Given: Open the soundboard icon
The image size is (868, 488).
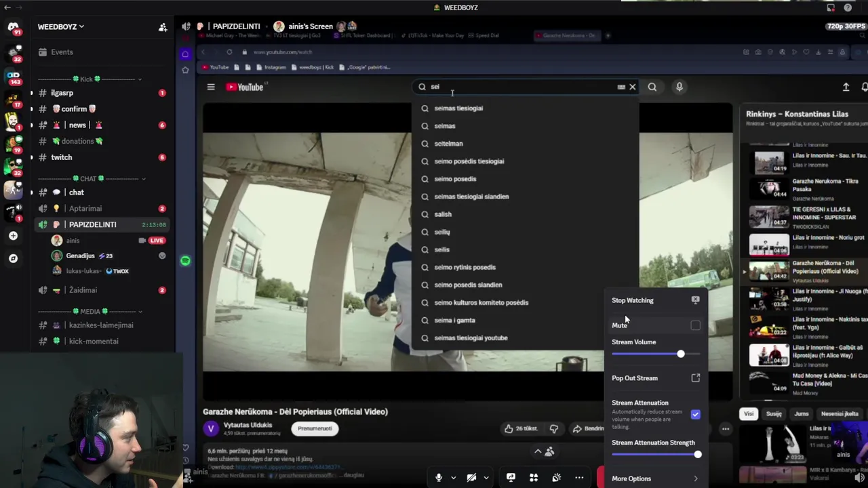Looking at the screenshot, I should [x=557, y=478].
